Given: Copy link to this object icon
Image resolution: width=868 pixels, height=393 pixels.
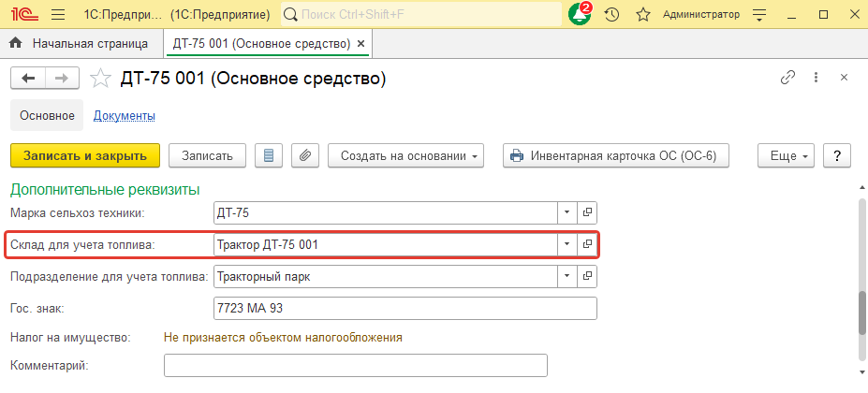Looking at the screenshot, I should (787, 79).
